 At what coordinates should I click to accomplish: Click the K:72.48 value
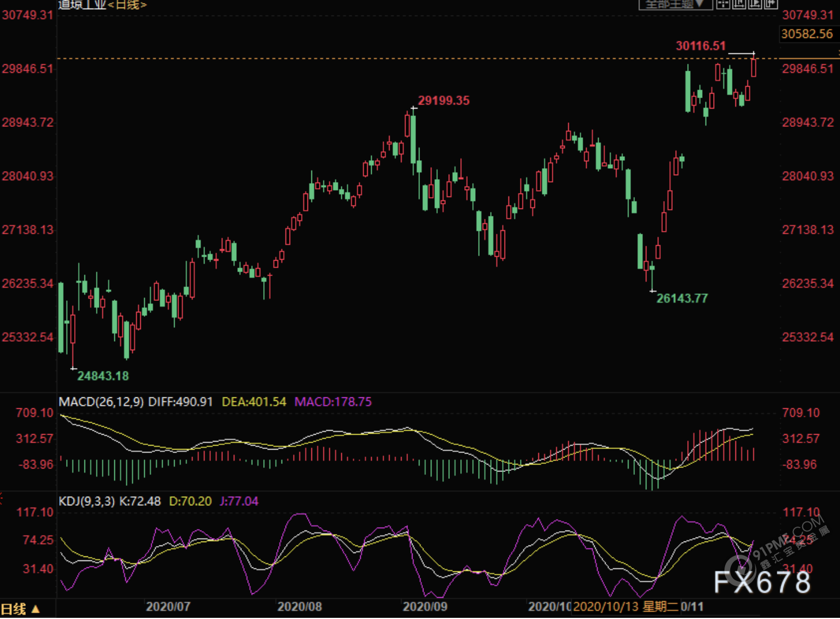click(x=140, y=501)
